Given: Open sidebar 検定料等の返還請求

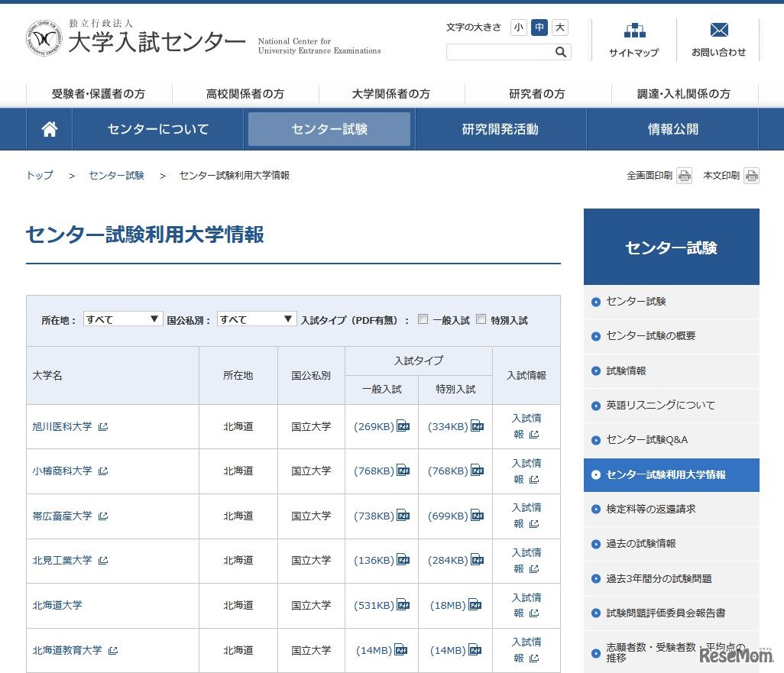Looking at the screenshot, I should (671, 509).
